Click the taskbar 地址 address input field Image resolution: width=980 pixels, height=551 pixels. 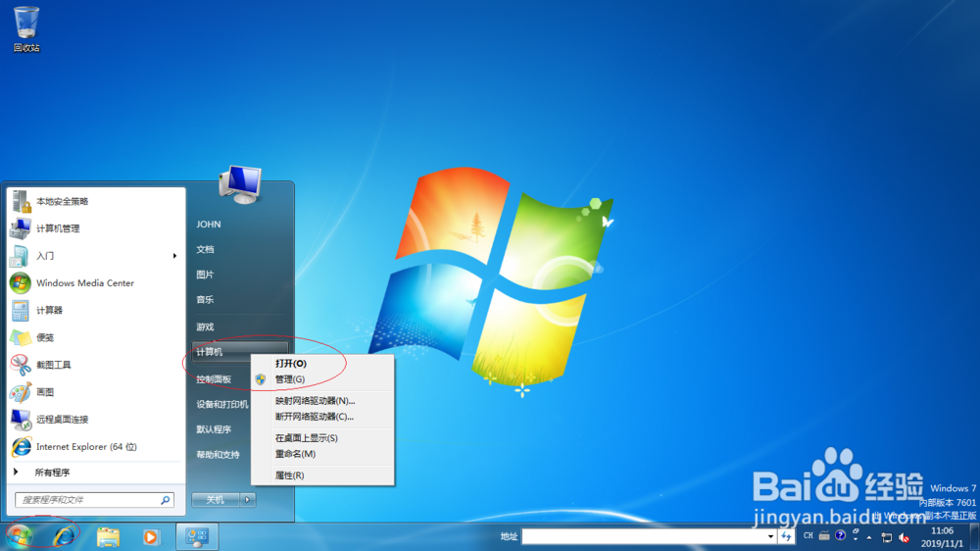click(x=644, y=536)
